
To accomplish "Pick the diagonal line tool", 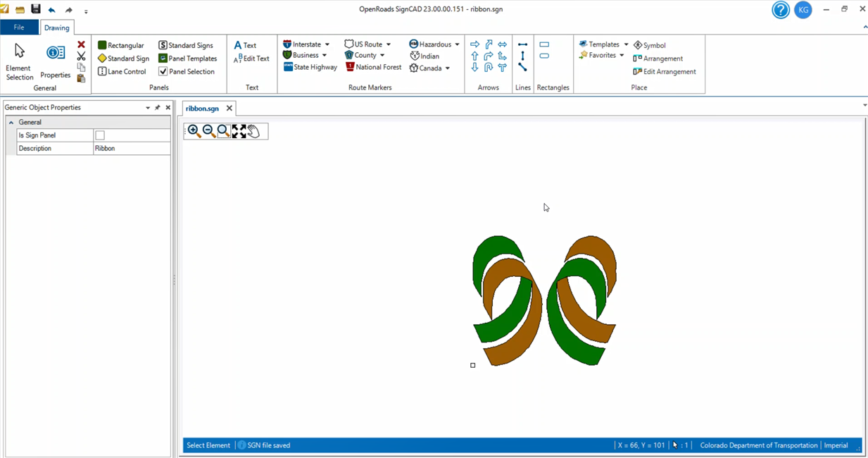I will pos(522,68).
